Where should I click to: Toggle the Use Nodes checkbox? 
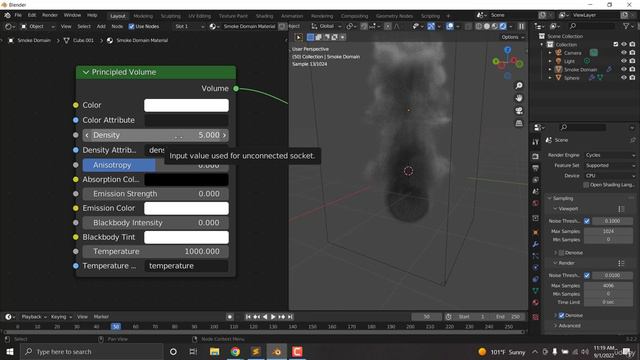pos(131,26)
